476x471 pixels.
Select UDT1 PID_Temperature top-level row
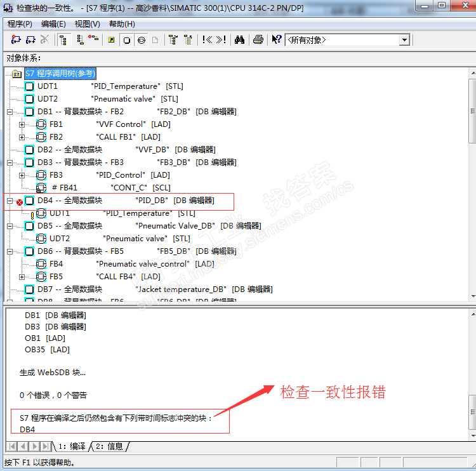tap(110, 86)
